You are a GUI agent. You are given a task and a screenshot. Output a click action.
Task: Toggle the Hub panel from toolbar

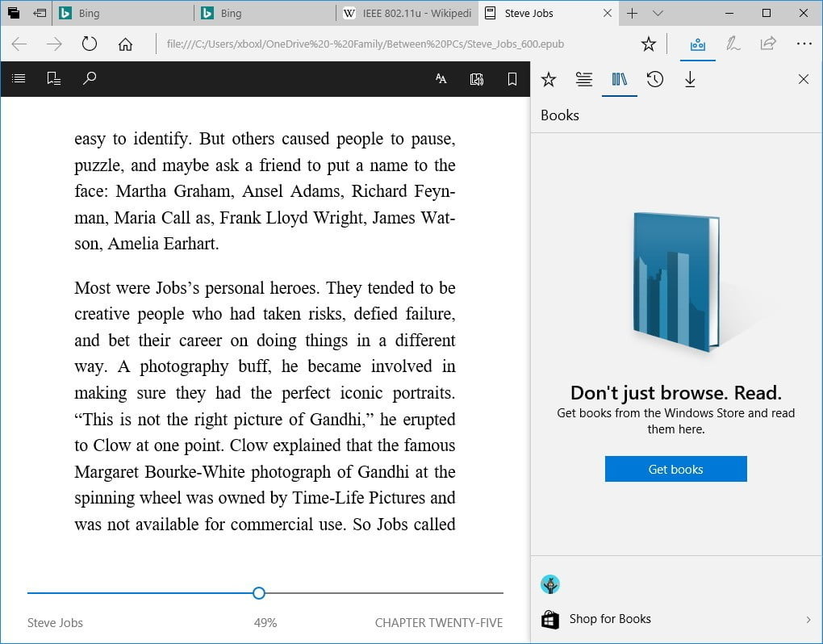click(x=697, y=44)
